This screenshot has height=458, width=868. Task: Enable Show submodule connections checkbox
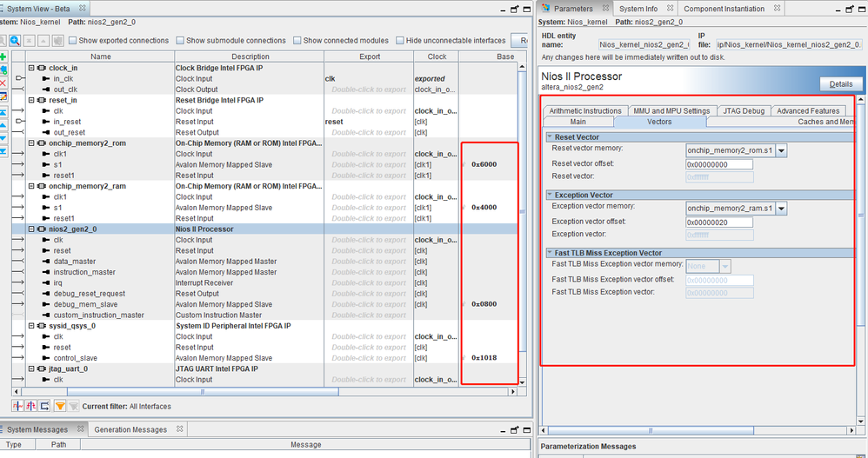coord(180,40)
